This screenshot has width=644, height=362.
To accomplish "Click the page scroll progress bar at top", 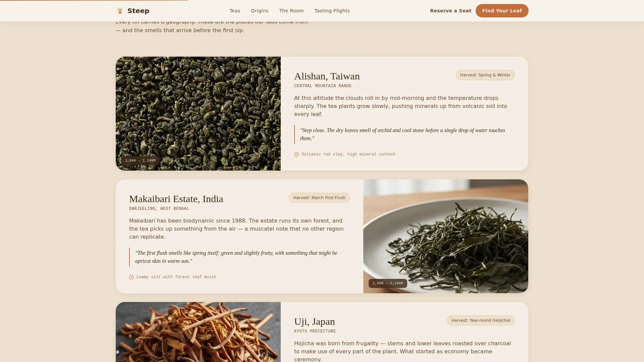I will [x=94, y=0].
